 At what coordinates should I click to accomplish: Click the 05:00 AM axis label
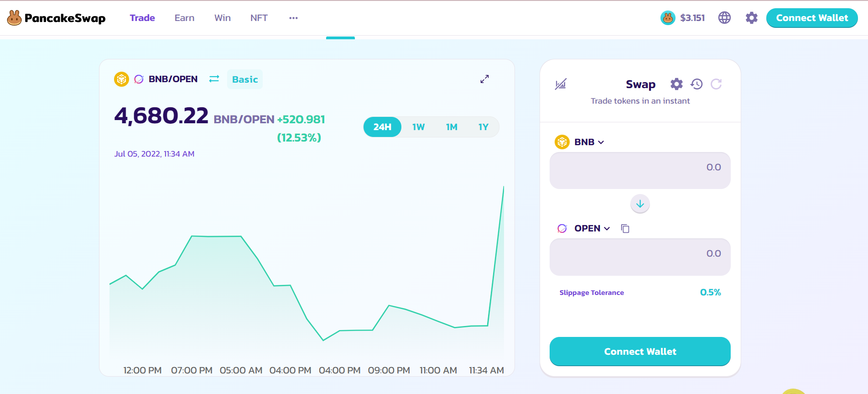241,370
